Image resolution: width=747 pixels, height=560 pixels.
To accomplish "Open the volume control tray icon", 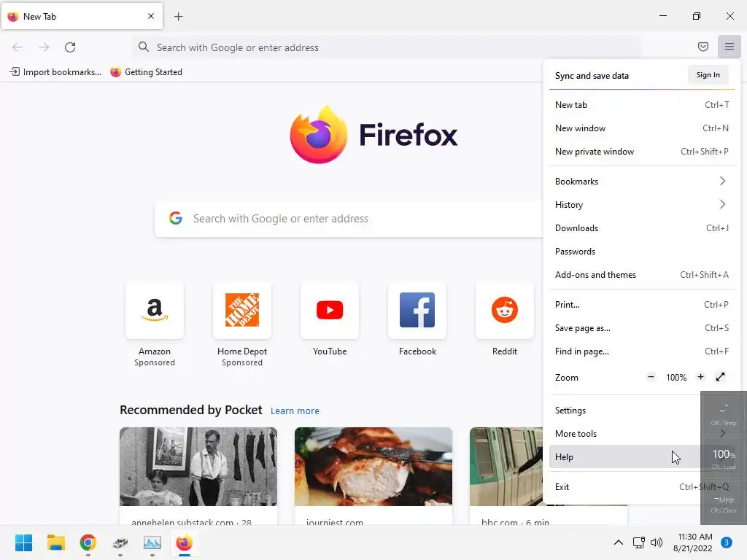I will click(657, 542).
